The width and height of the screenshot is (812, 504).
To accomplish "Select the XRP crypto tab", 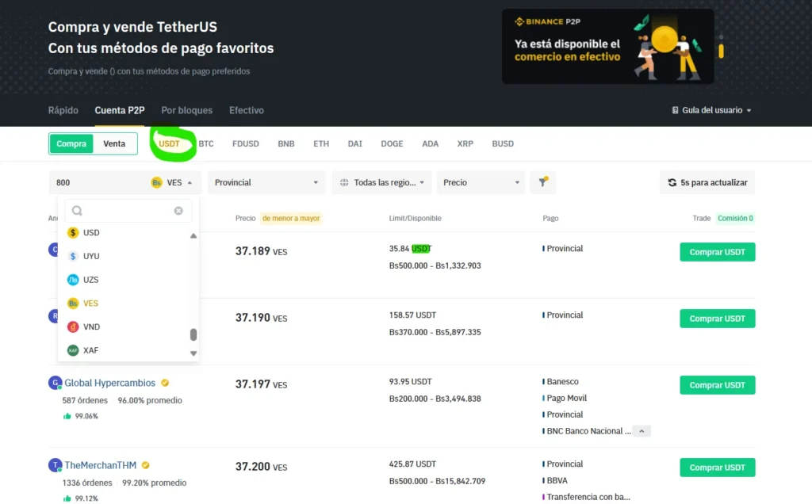I will (465, 144).
